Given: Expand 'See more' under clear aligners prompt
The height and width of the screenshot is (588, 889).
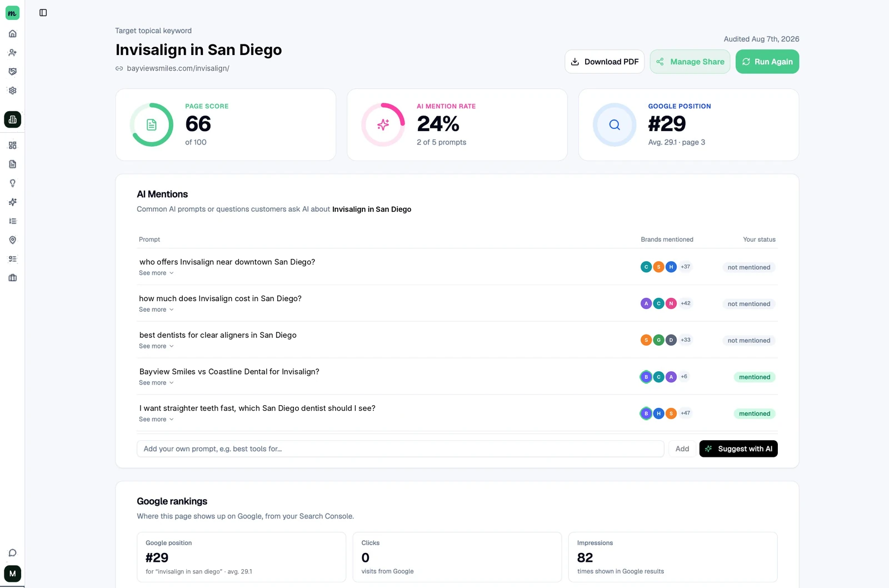Looking at the screenshot, I should [156, 346].
